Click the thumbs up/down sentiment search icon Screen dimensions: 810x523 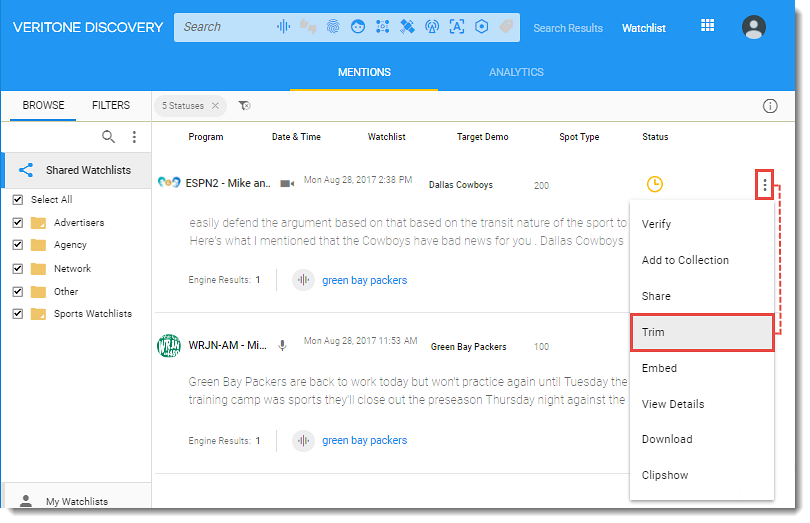point(308,26)
